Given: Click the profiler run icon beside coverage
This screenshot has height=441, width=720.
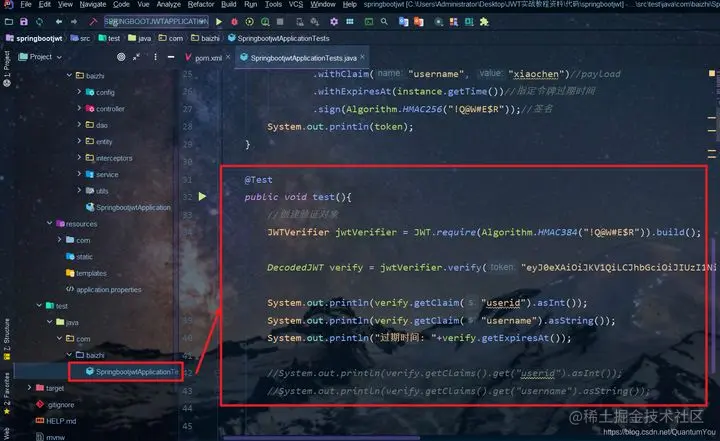Looking at the screenshot, I should pyautogui.click(x=265, y=22).
